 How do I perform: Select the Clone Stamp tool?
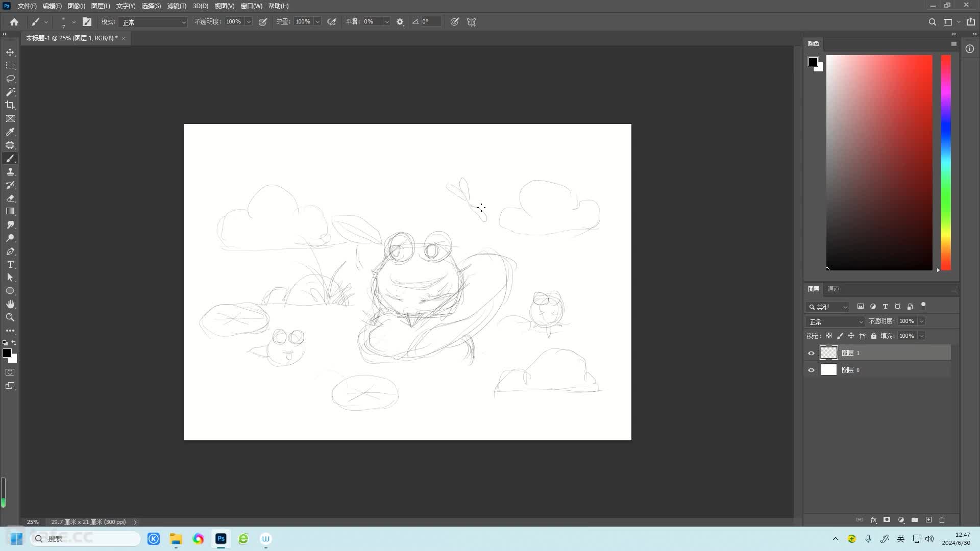(10, 171)
